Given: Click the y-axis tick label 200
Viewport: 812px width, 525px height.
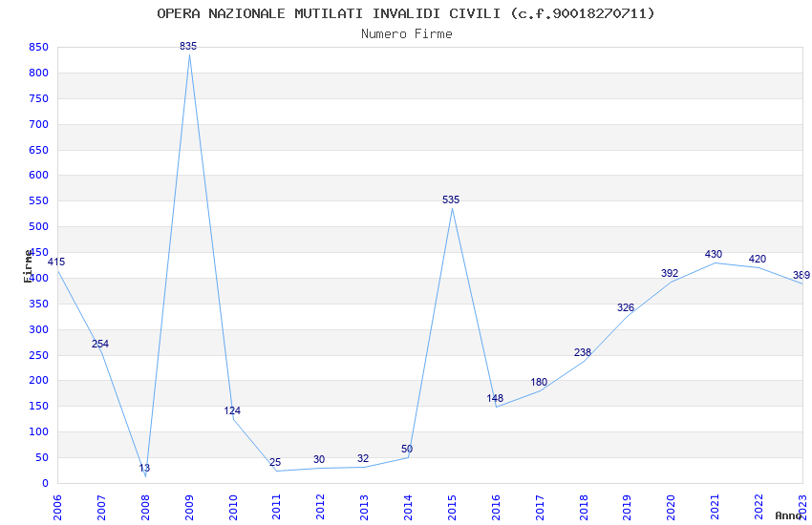Looking at the screenshot, I should pos(38,380).
